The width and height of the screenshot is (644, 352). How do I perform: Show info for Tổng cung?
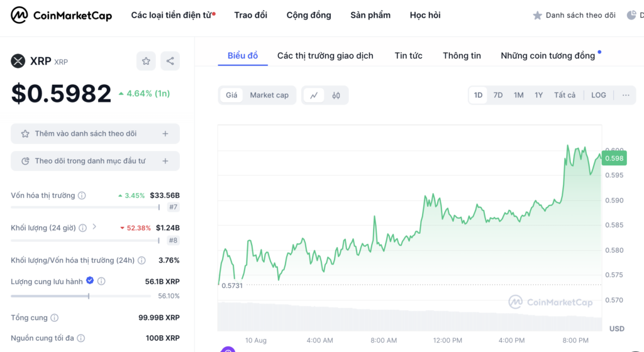pos(54,317)
